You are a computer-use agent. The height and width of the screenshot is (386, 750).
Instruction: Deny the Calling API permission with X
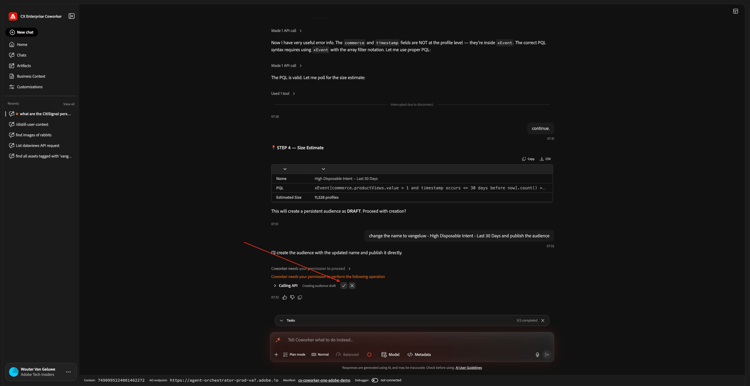(x=352, y=286)
